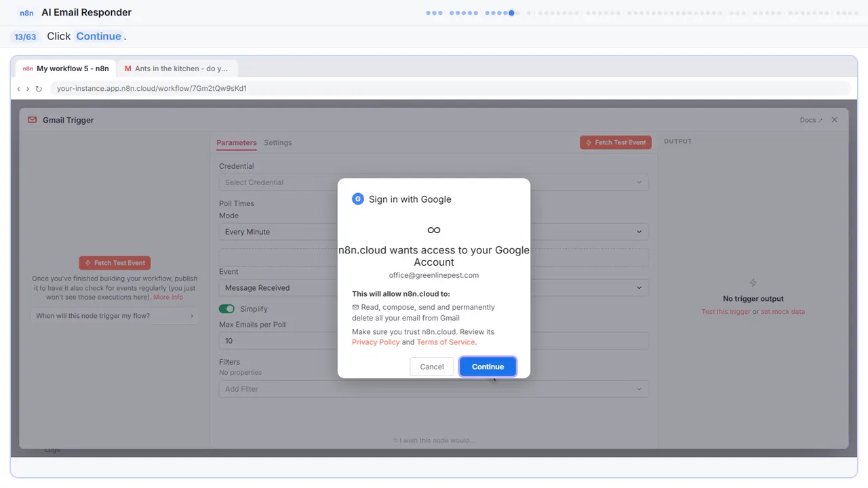Viewport: 868px width, 488px height.
Task: Click the infinity icon in the sign-in dialog
Action: click(x=434, y=230)
